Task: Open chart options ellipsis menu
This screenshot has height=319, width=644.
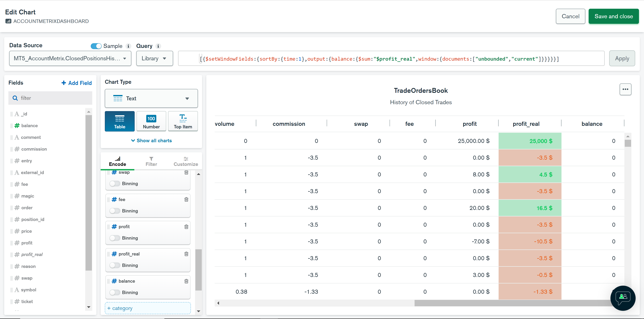Action: coord(625,89)
